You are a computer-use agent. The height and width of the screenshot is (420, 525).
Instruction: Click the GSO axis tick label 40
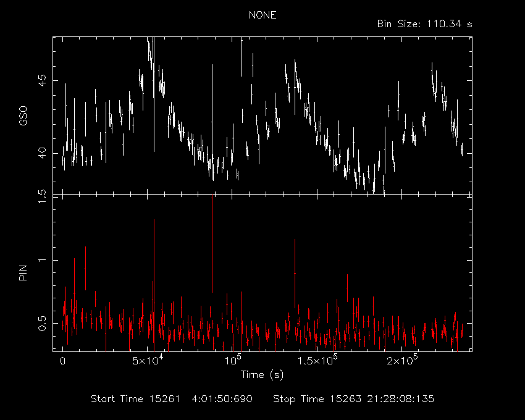click(x=42, y=153)
